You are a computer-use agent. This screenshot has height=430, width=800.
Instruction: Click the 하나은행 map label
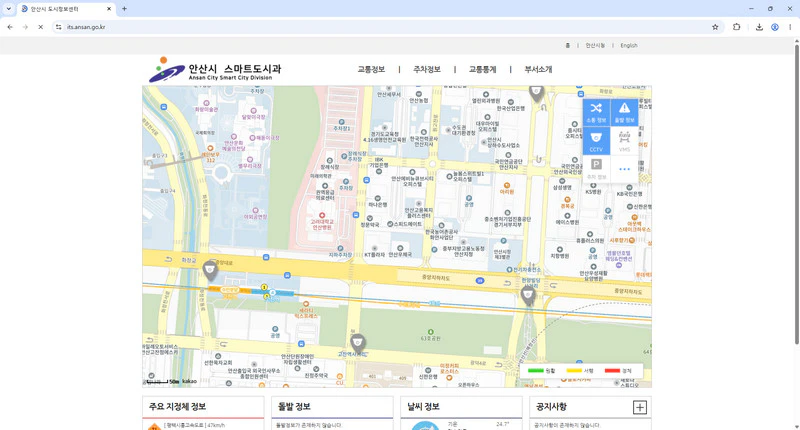click(378, 204)
